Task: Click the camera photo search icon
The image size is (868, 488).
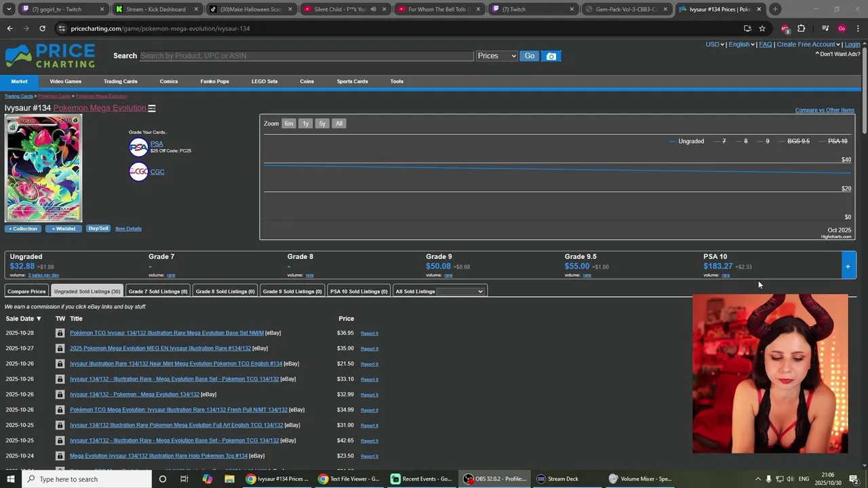Action: coord(551,56)
